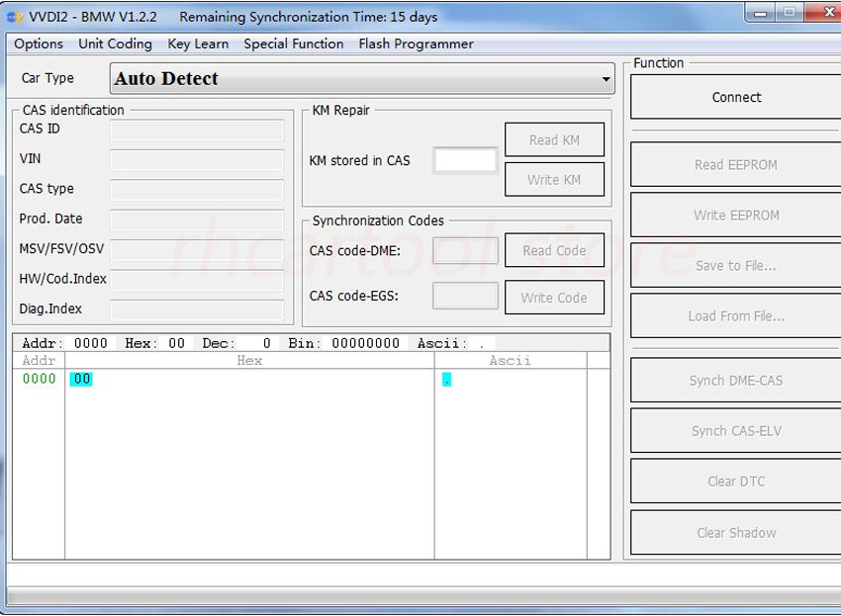Click the Write EEPROM button

pos(736,215)
